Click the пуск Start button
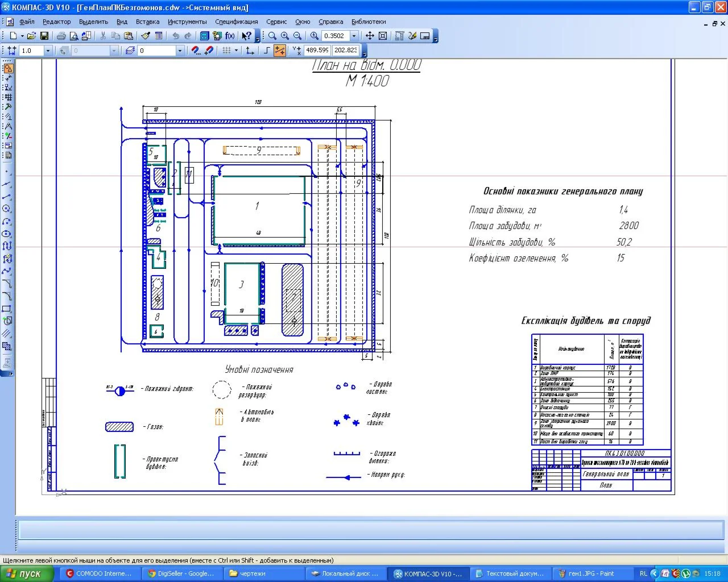728x582 pixels. (x=26, y=573)
